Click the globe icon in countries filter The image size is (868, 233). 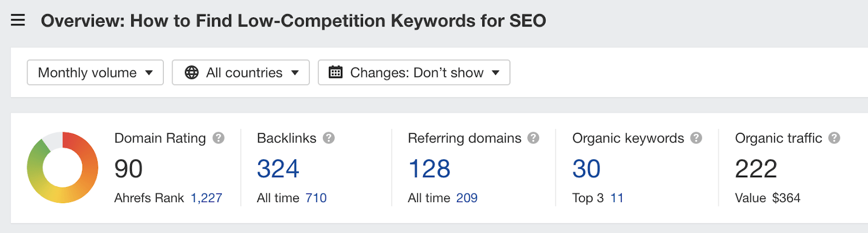coord(192,73)
